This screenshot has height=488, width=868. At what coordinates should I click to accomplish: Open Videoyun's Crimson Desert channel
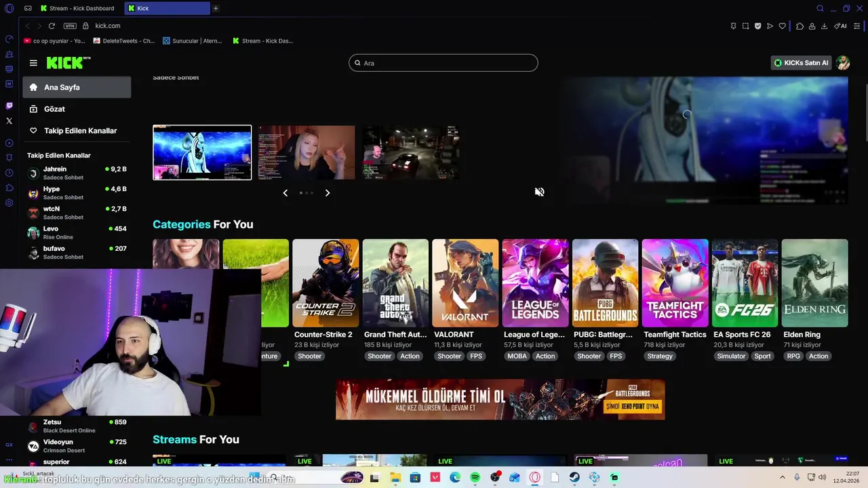point(77,446)
